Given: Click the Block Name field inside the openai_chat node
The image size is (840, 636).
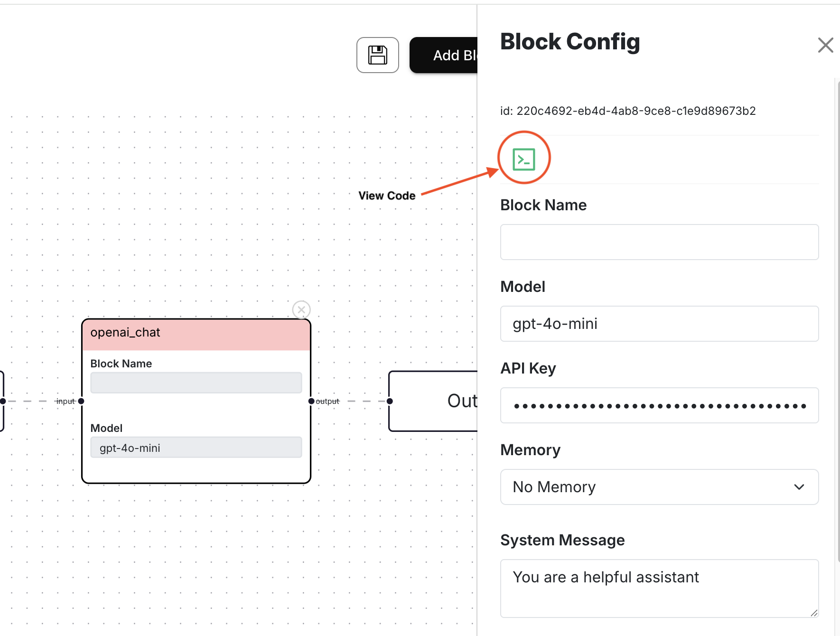Looking at the screenshot, I should (x=196, y=383).
